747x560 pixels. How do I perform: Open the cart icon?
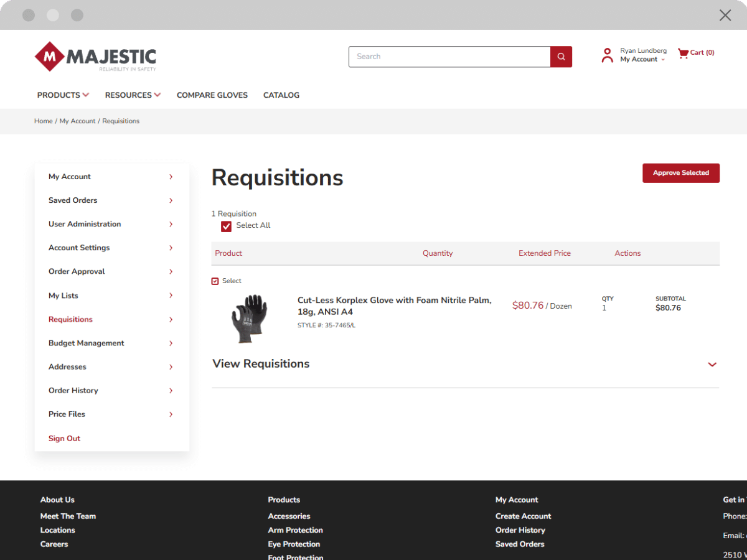[x=683, y=53]
